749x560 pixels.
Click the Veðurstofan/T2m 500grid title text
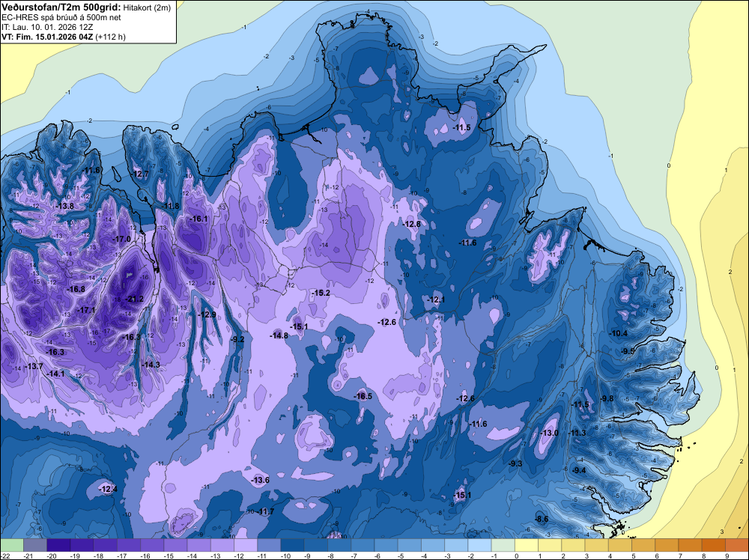[60, 7]
